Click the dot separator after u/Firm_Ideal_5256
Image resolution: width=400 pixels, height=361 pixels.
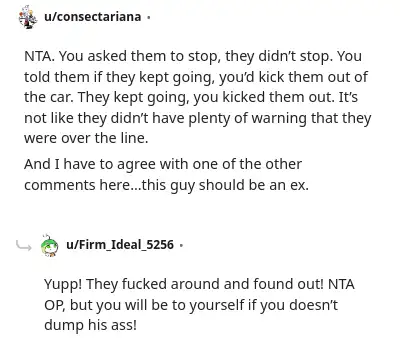(x=181, y=245)
